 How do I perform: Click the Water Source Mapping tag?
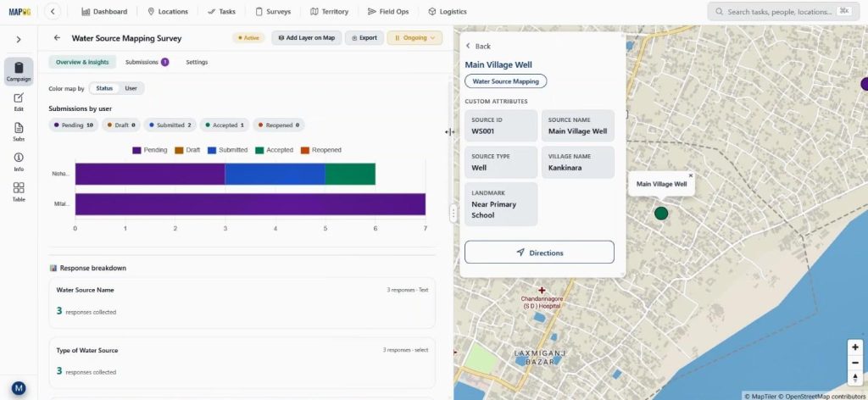coord(505,81)
